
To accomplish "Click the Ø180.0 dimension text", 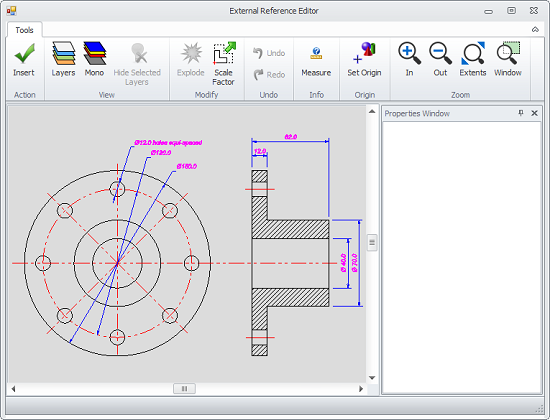I will [186, 166].
